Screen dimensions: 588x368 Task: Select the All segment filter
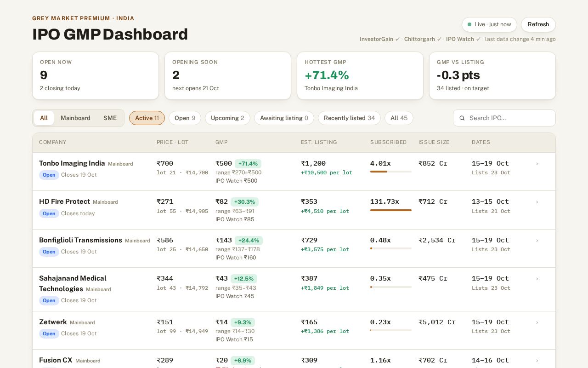[44, 118]
